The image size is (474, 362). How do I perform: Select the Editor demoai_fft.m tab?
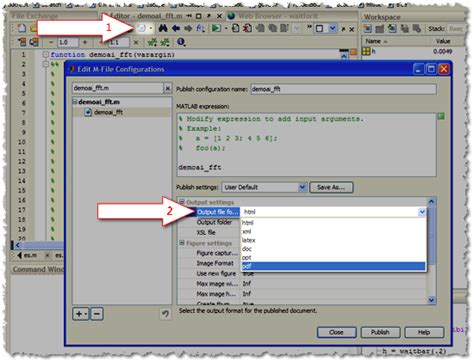click(145, 16)
